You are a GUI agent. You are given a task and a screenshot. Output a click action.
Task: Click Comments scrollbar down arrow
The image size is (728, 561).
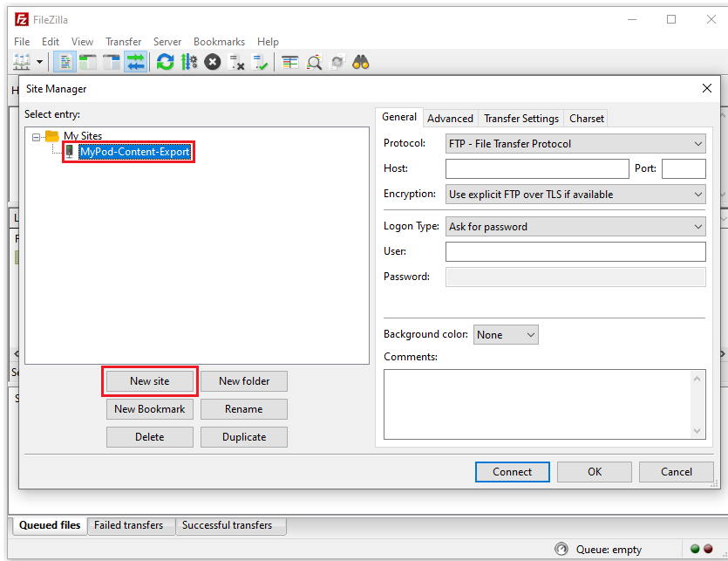697,430
